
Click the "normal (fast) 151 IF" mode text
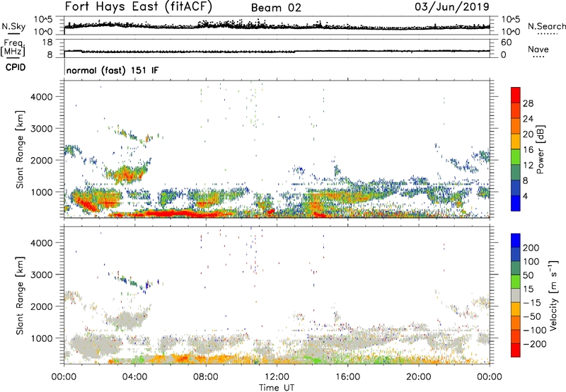coord(112,70)
